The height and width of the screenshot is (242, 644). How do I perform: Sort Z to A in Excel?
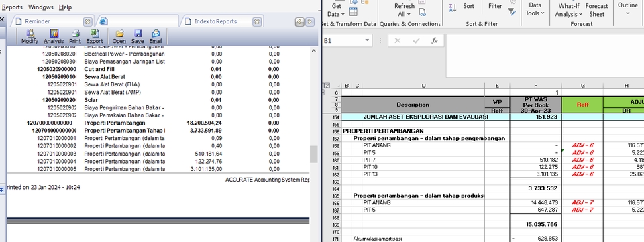pos(453,7)
